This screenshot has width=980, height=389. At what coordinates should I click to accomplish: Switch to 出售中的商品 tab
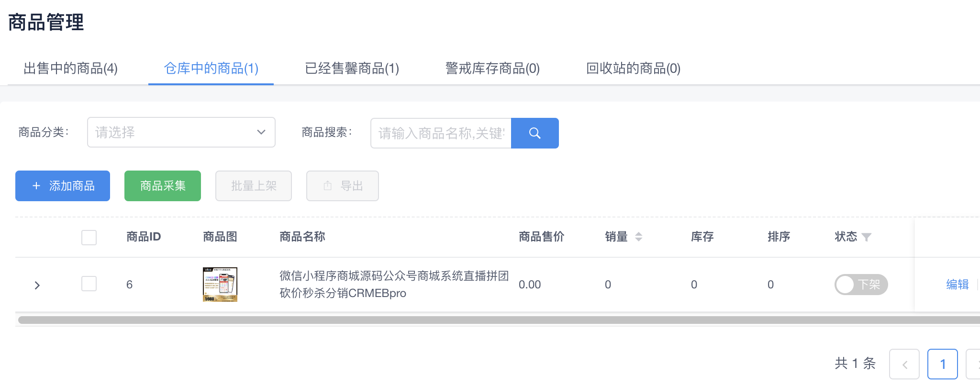click(x=70, y=69)
